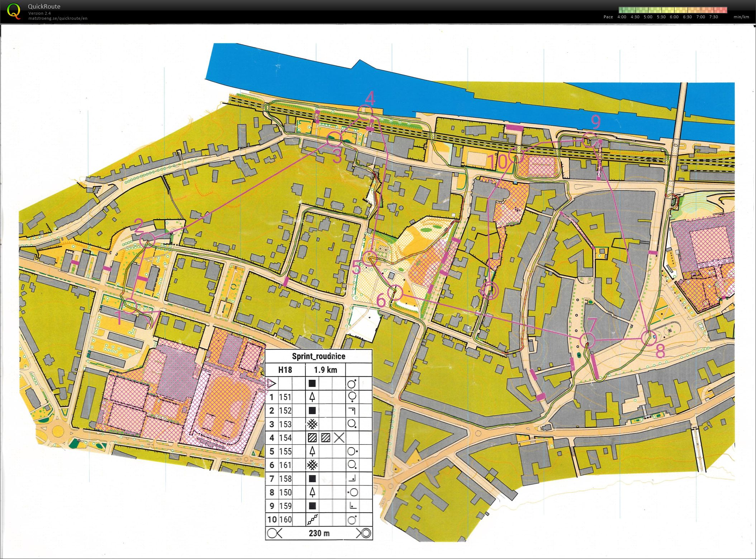The image size is (756, 559).
Task: Click the tree symbol for control 151
Action: [312, 397]
